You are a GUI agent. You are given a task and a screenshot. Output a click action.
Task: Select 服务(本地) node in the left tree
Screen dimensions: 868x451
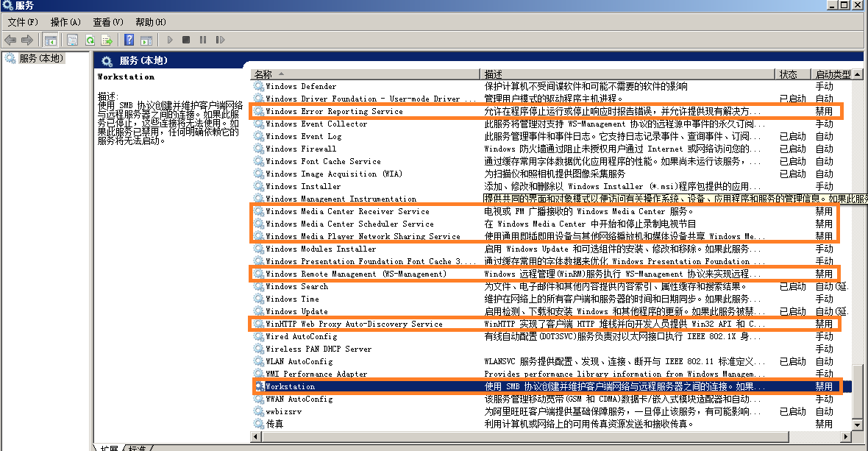[x=41, y=58]
